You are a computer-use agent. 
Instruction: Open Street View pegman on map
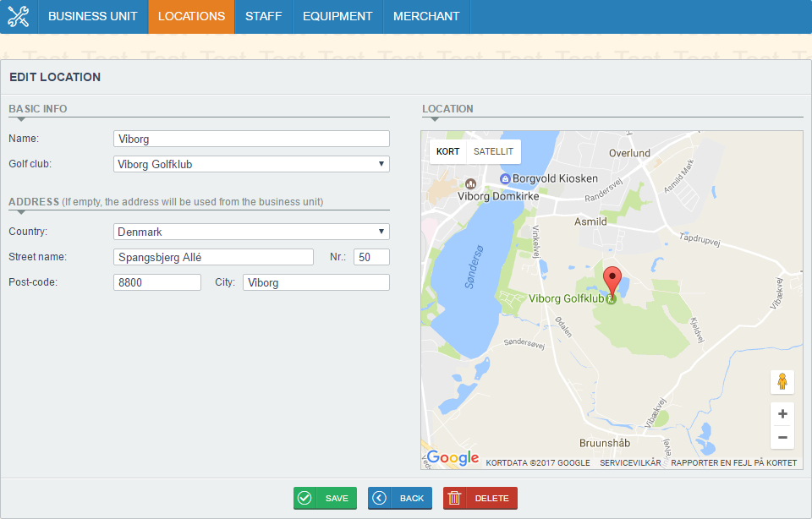[782, 382]
